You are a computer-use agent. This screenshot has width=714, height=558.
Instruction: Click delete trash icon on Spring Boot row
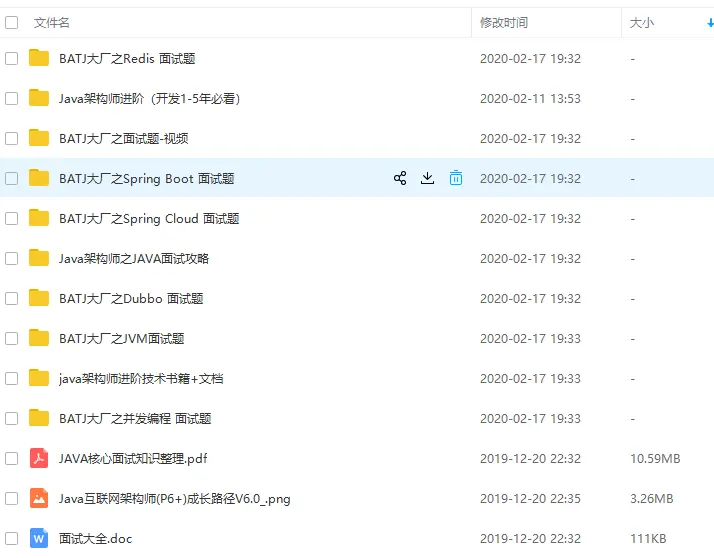[x=456, y=178]
